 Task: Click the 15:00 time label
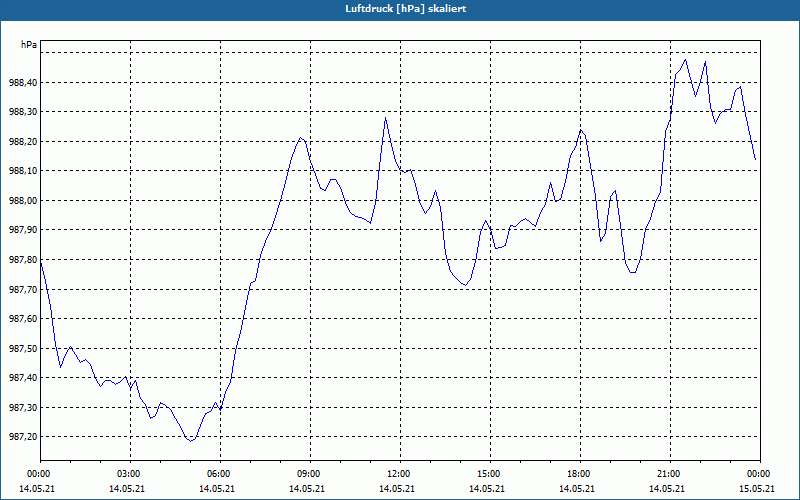(490, 474)
